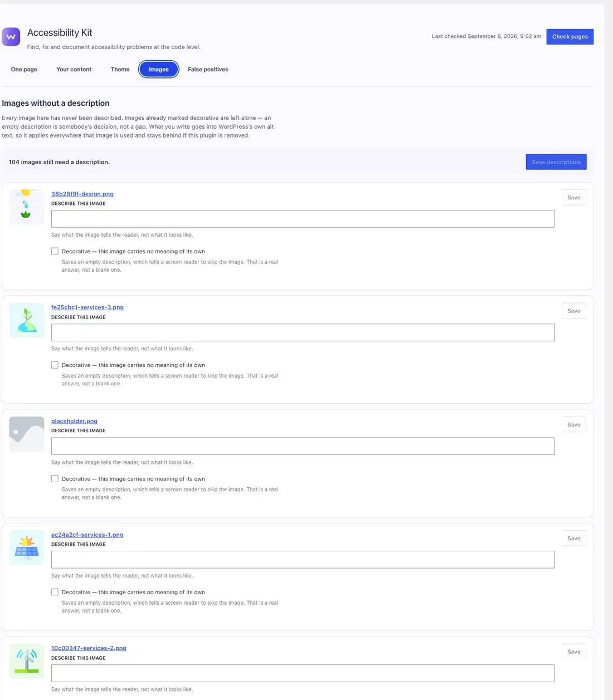Open the ec24a2cf-services-1.png file link

(87, 535)
